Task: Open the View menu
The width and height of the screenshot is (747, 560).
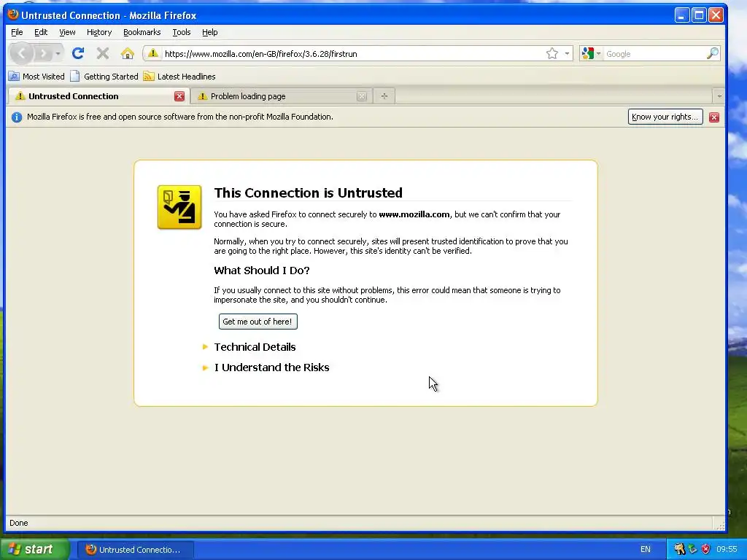Action: pos(67,32)
